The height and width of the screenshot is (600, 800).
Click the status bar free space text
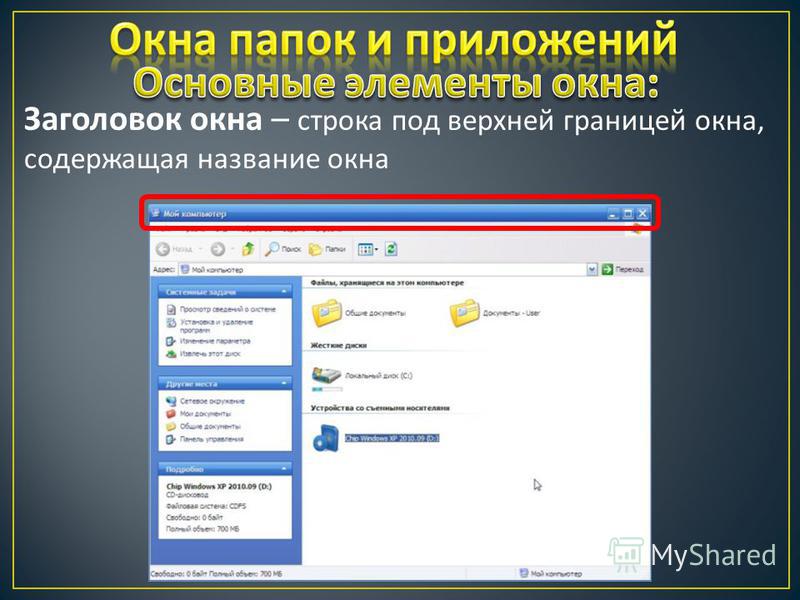click(x=216, y=574)
